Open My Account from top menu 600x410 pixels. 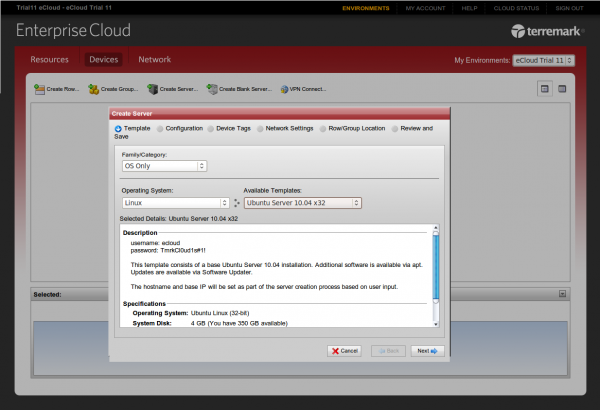[x=425, y=8]
